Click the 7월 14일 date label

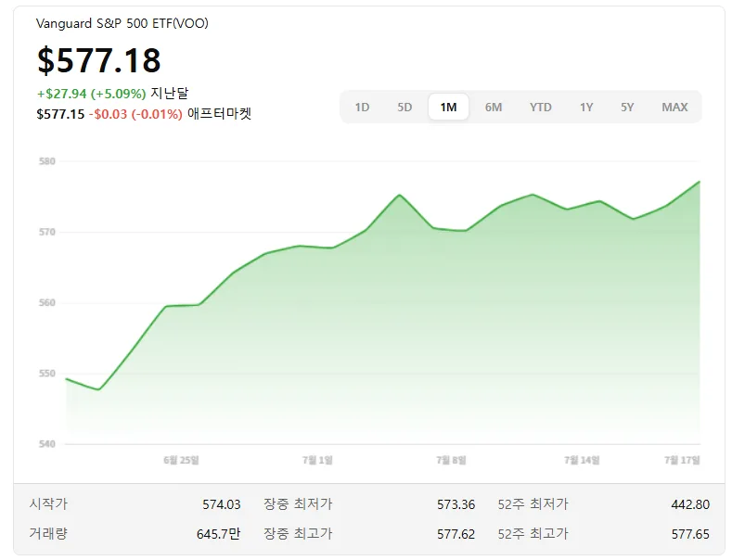click(582, 460)
